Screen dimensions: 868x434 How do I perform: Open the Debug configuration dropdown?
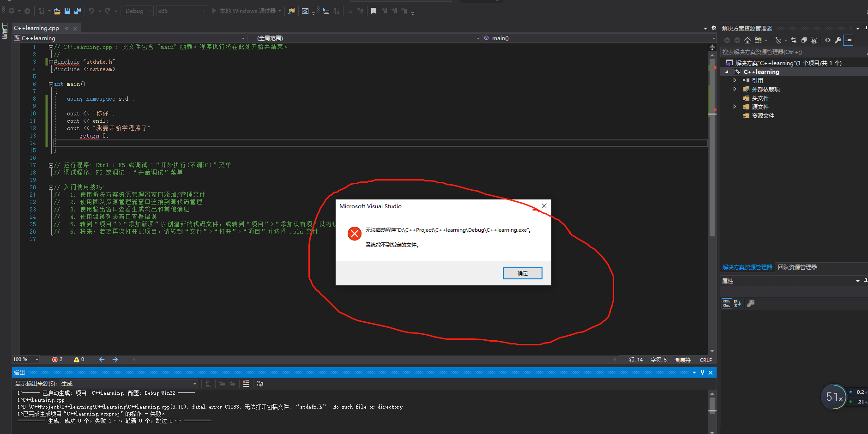coord(139,11)
